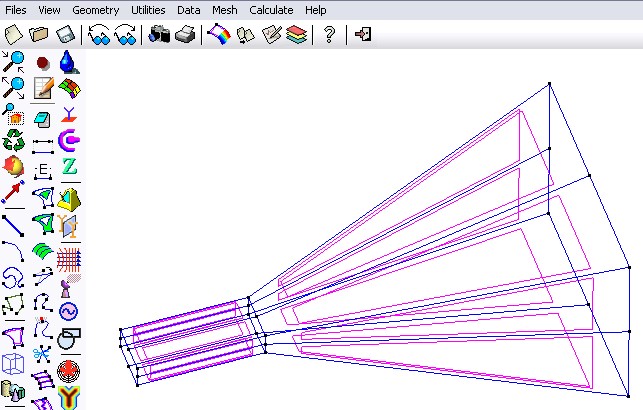The width and height of the screenshot is (643, 410).
Task: Click the glasses icon with left arrow
Action: (99, 34)
